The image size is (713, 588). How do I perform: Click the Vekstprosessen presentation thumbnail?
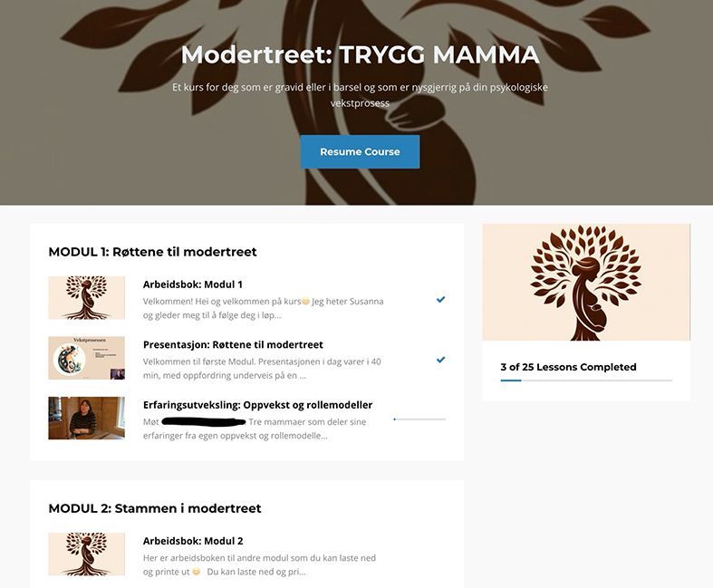(86, 358)
